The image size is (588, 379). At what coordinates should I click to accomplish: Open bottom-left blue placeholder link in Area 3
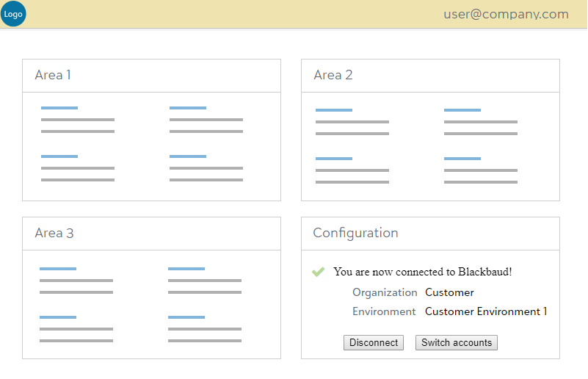pos(58,317)
